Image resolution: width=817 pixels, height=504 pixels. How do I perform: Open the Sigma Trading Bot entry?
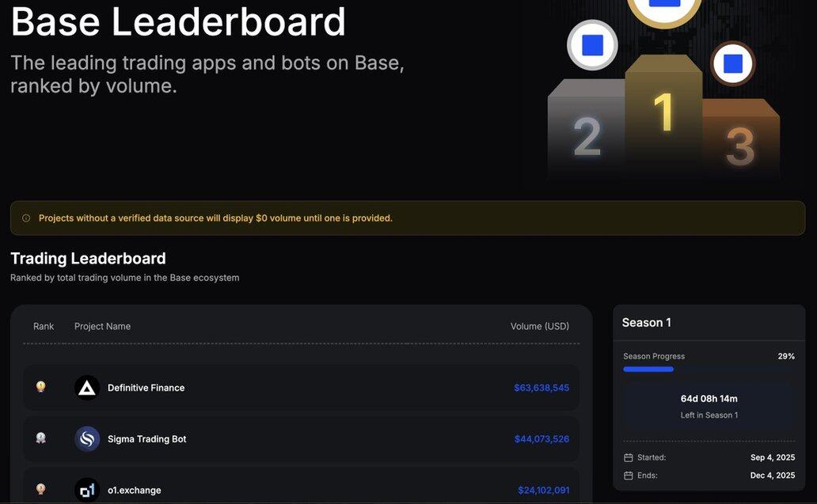click(x=146, y=439)
